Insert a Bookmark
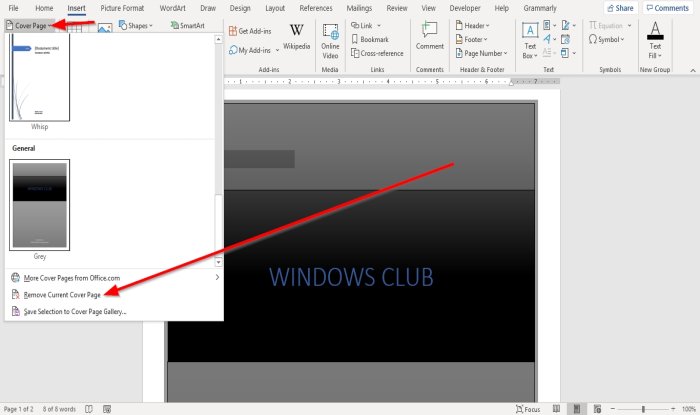The height and width of the screenshot is (415, 700). (370, 39)
